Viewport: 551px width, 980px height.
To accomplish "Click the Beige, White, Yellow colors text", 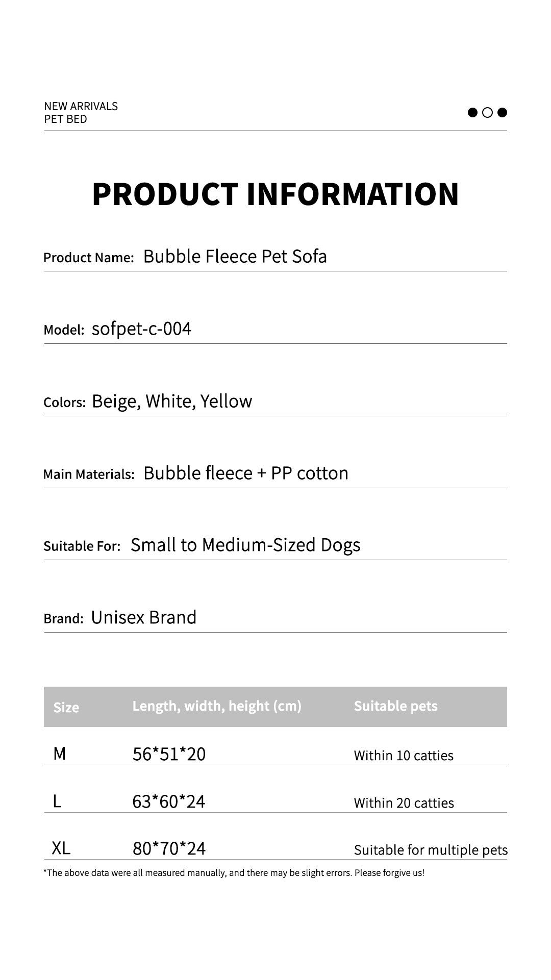I will point(172,401).
